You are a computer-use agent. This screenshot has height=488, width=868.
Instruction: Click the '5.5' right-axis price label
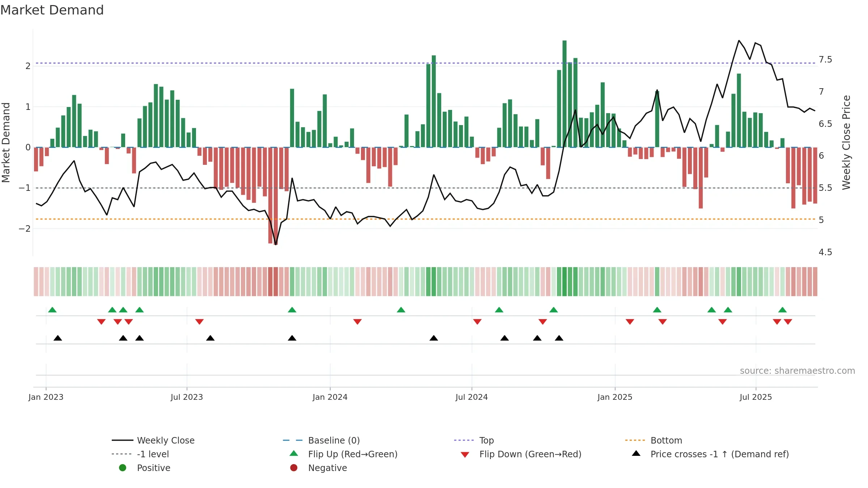point(825,188)
